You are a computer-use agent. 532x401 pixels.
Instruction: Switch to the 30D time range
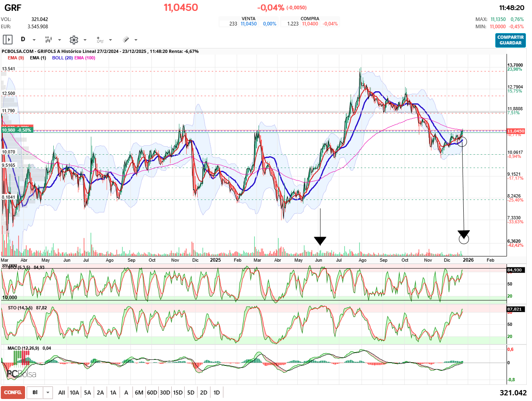165,393
